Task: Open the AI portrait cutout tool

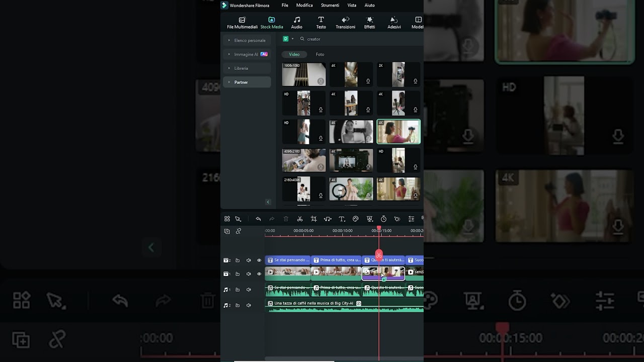Action: pos(370,219)
